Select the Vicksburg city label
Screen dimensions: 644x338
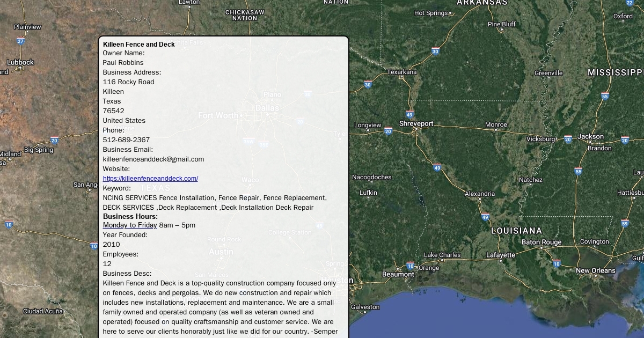pos(541,139)
